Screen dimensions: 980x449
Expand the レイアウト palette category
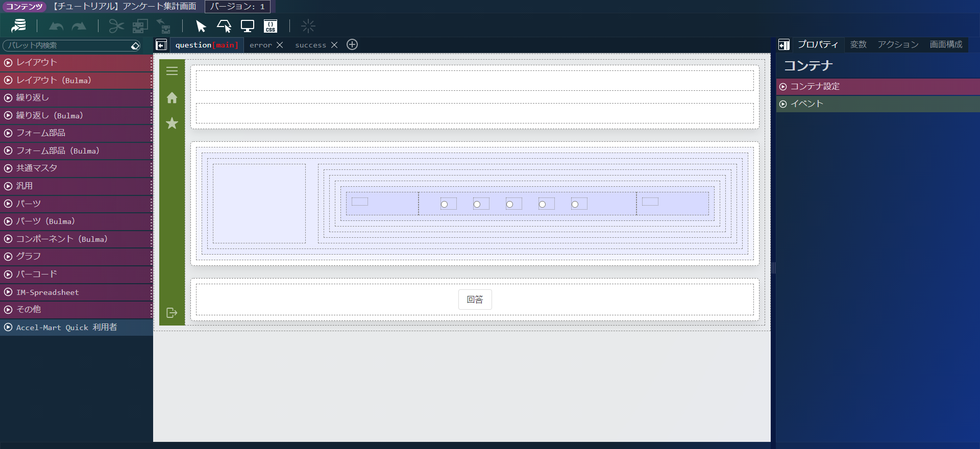click(x=76, y=63)
